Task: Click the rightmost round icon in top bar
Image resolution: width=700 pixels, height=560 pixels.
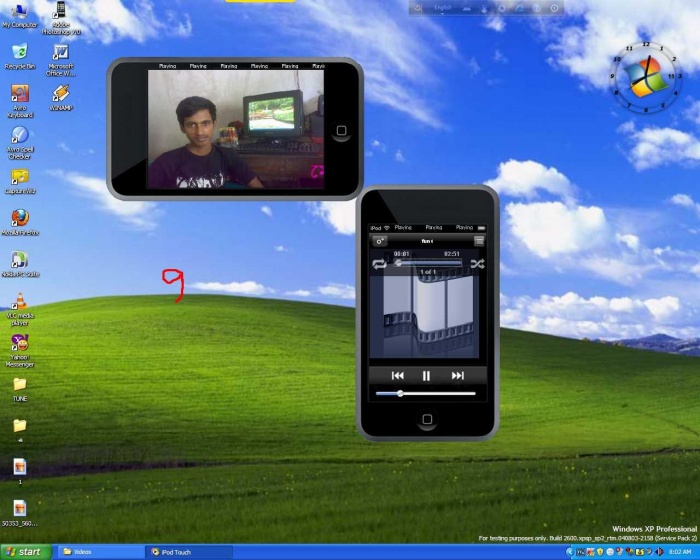Action: pyautogui.click(x=554, y=8)
